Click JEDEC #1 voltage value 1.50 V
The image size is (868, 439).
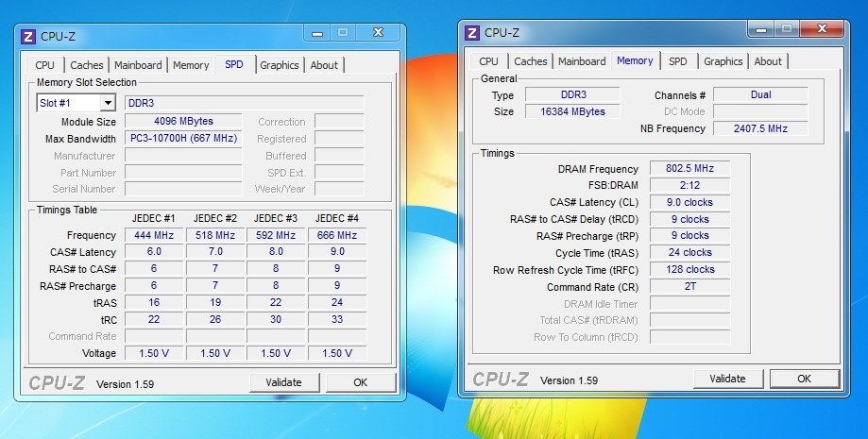pos(154,353)
